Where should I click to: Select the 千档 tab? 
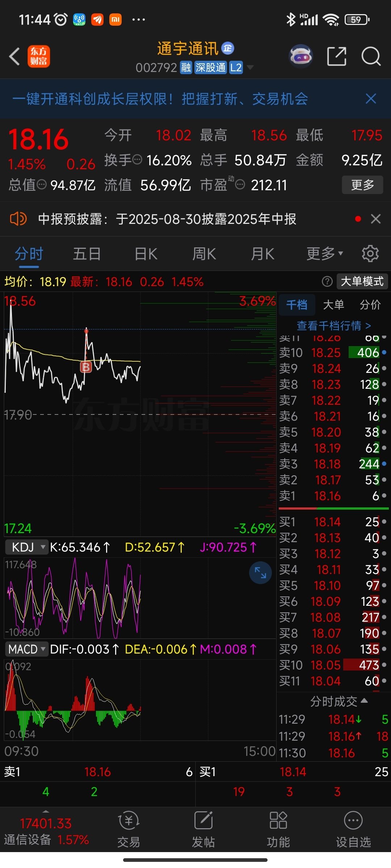tap(297, 305)
